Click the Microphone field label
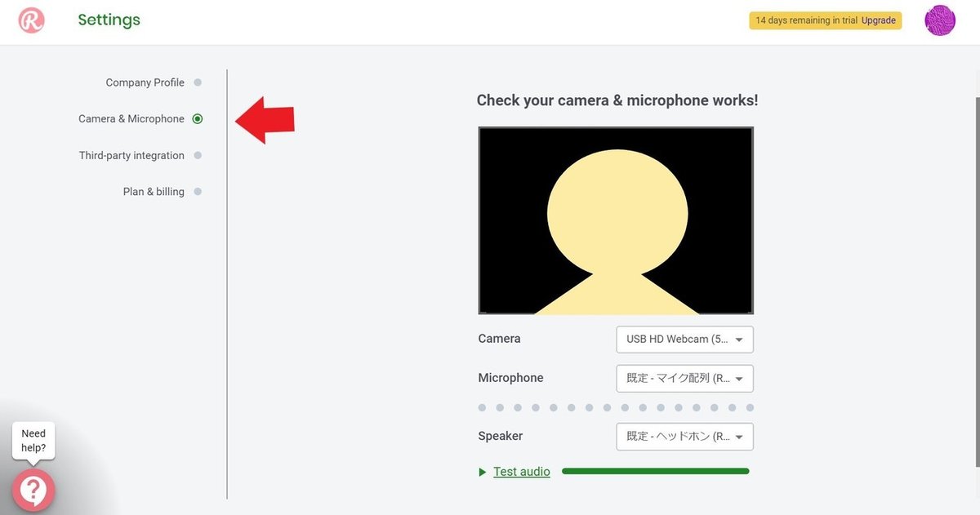 510,378
